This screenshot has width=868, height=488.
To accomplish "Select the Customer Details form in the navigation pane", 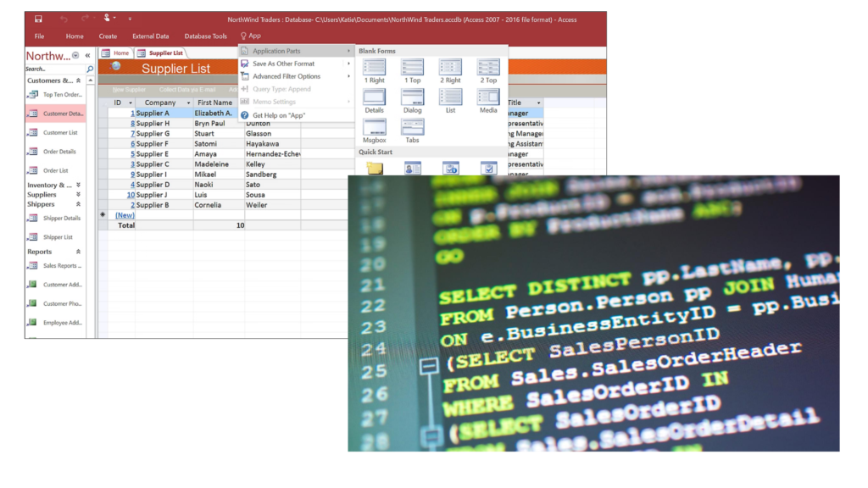I will pyautogui.click(x=55, y=114).
